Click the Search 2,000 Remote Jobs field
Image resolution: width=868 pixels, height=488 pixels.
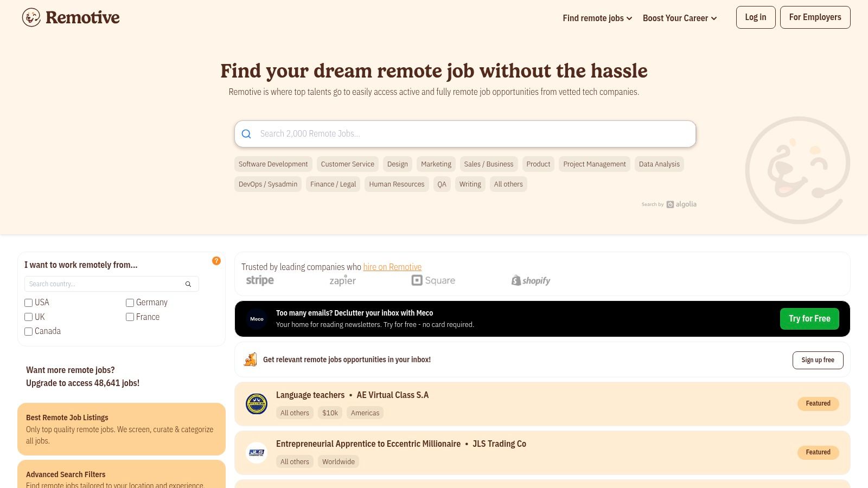click(x=465, y=134)
